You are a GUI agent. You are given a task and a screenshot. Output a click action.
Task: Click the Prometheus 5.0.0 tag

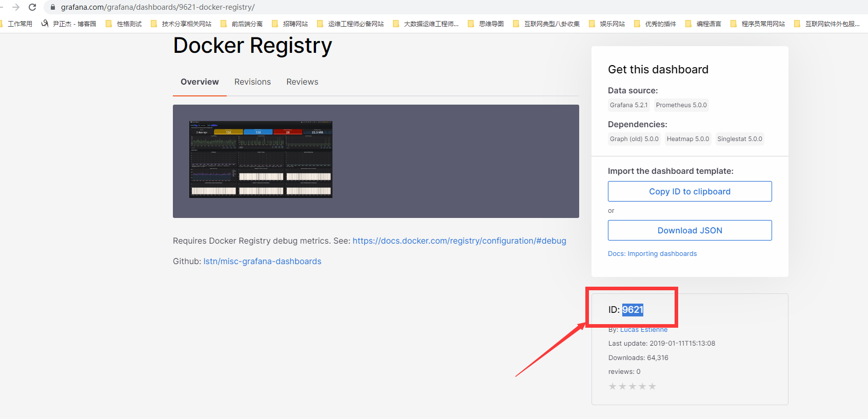point(681,105)
